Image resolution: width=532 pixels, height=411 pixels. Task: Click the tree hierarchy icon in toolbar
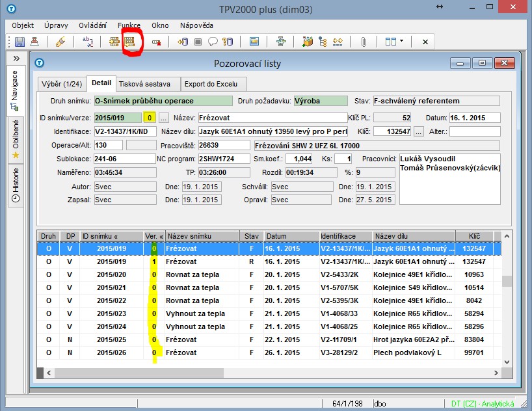coord(323,42)
